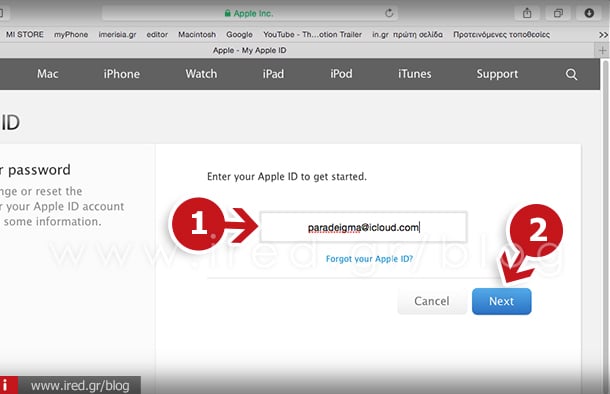
Task: Open the Google bookmark
Action: tap(239, 35)
